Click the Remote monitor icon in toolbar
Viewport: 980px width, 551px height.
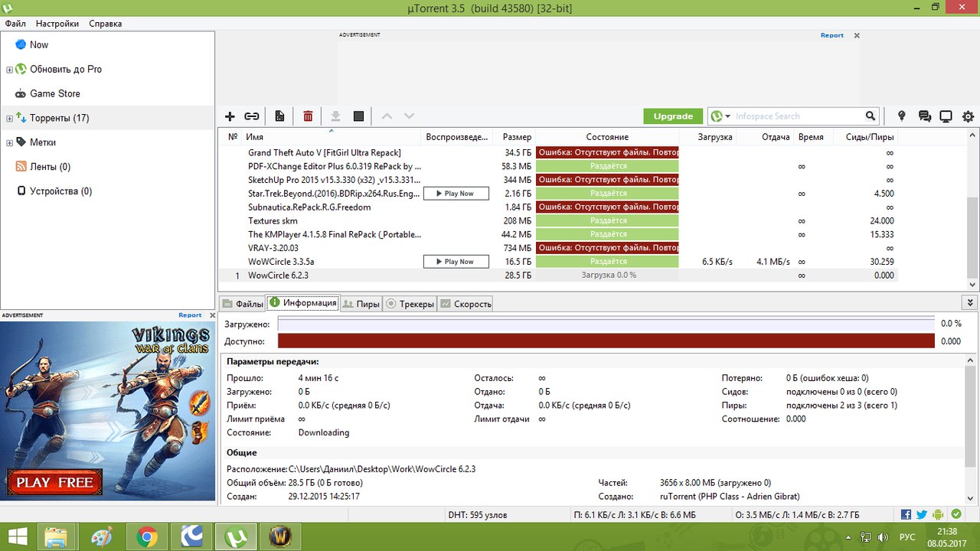[x=946, y=116]
